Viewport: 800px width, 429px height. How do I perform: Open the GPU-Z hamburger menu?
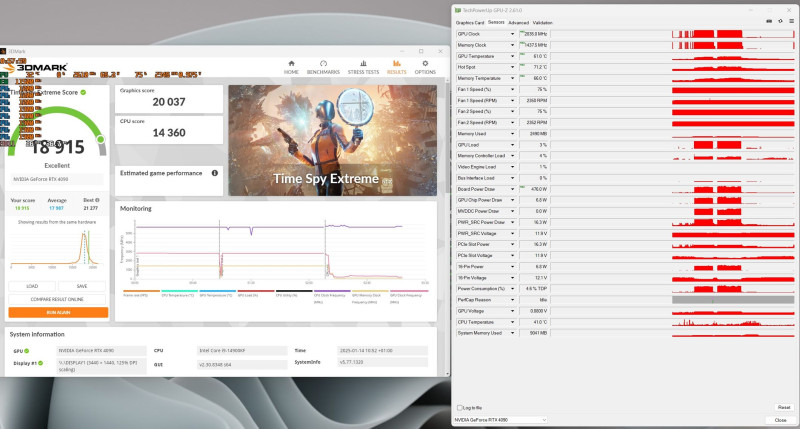(x=791, y=21)
